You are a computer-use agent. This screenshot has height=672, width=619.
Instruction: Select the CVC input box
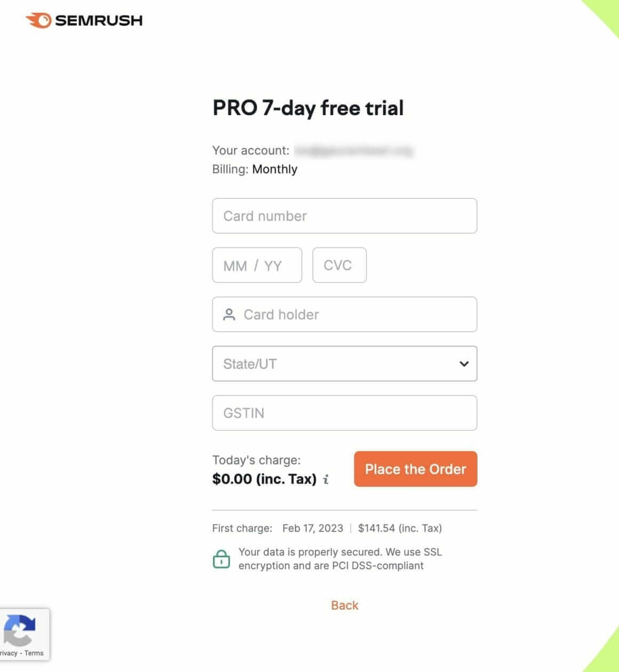[x=339, y=266]
